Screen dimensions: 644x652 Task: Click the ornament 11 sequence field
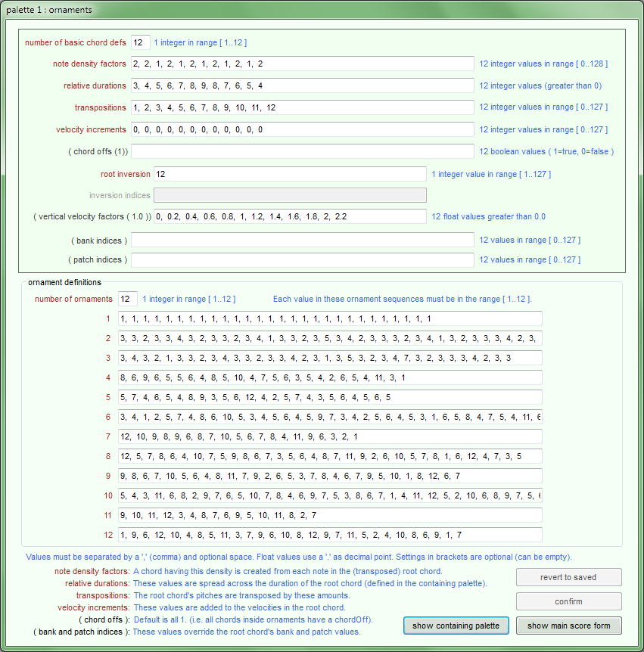330,515
